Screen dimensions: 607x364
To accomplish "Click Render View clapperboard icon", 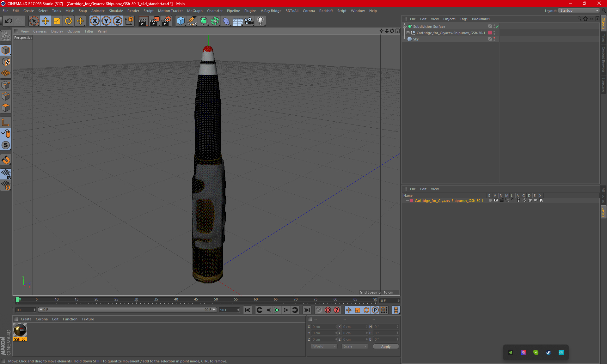I will pyautogui.click(x=143, y=21).
